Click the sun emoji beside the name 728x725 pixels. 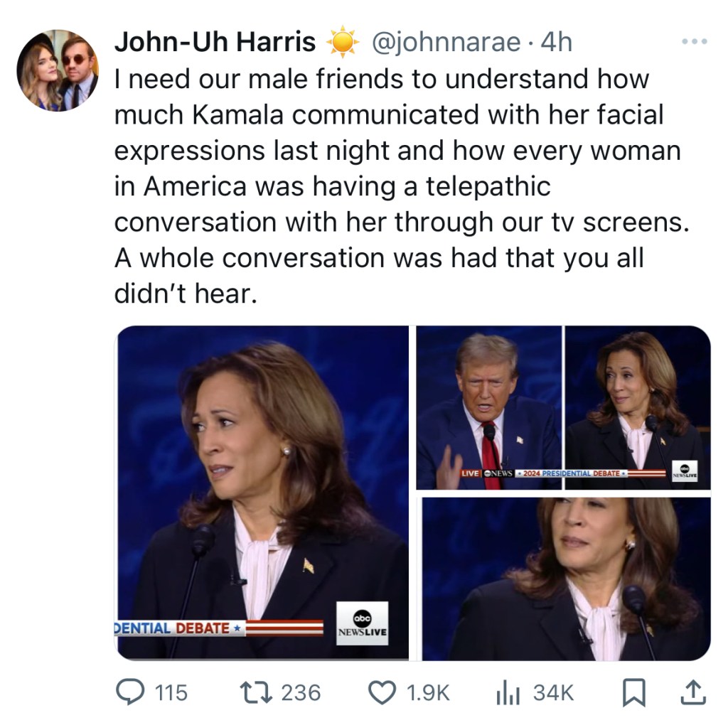[343, 43]
